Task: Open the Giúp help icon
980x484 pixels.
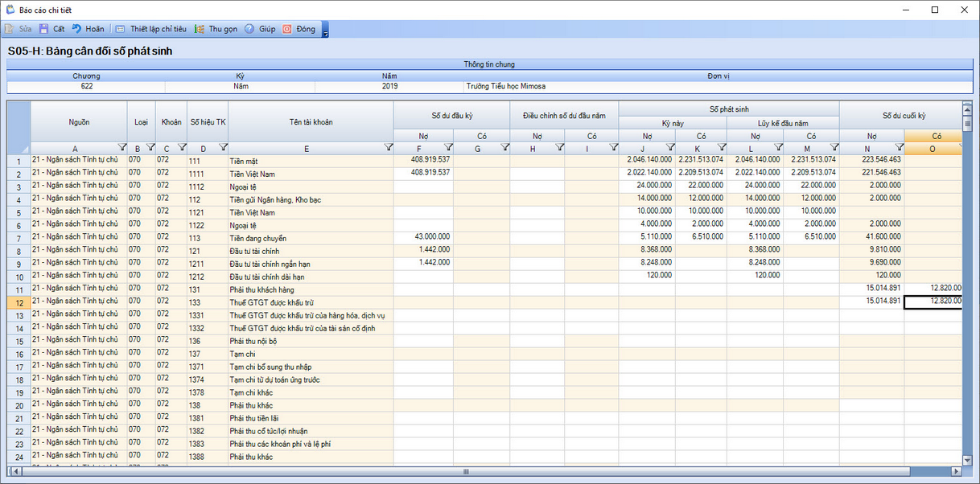Action: 249,29
